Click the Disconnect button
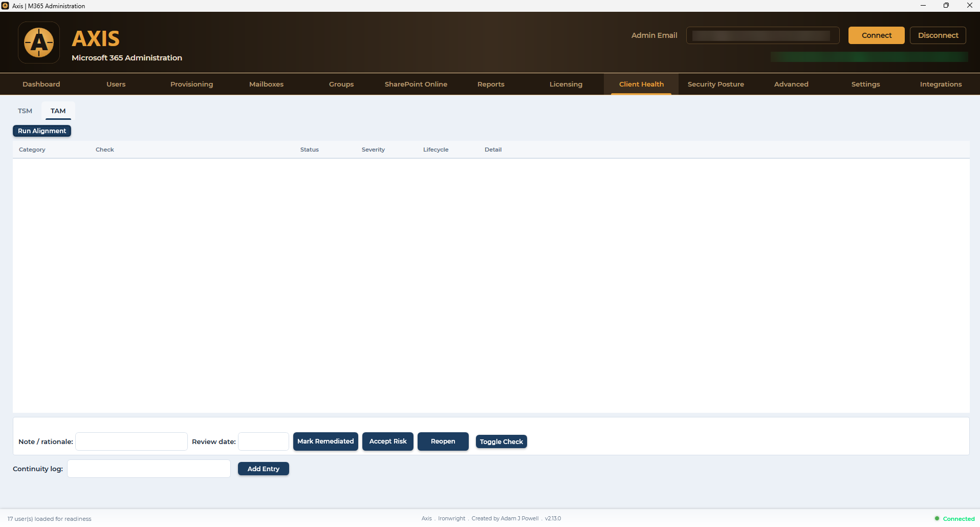Image resolution: width=980 pixels, height=527 pixels. pyautogui.click(x=938, y=35)
